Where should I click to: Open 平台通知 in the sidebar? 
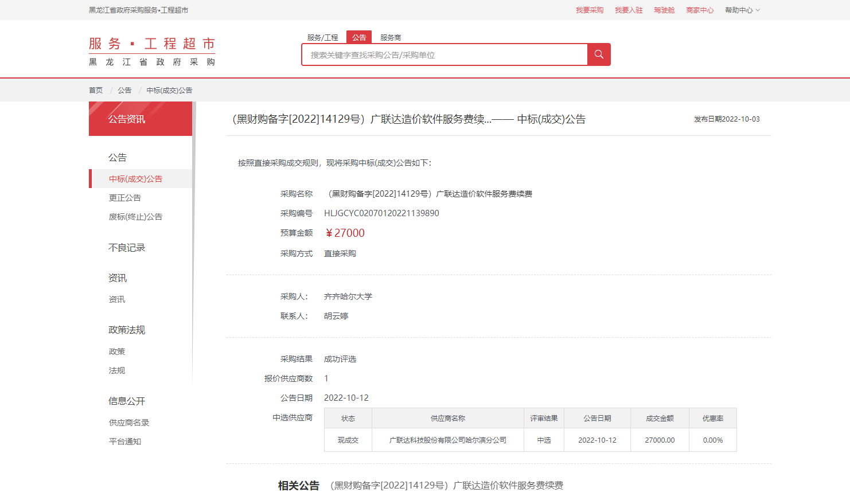click(x=125, y=442)
